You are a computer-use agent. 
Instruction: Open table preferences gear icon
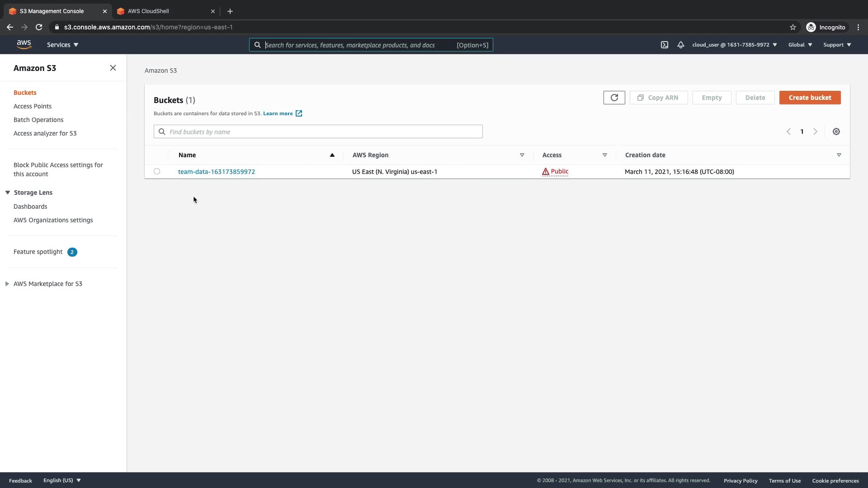(x=836, y=131)
